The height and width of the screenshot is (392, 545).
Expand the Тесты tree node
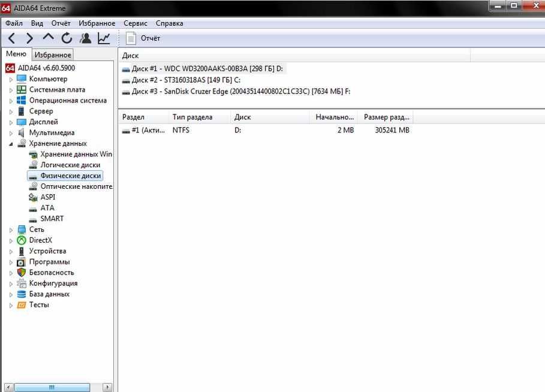(x=11, y=306)
